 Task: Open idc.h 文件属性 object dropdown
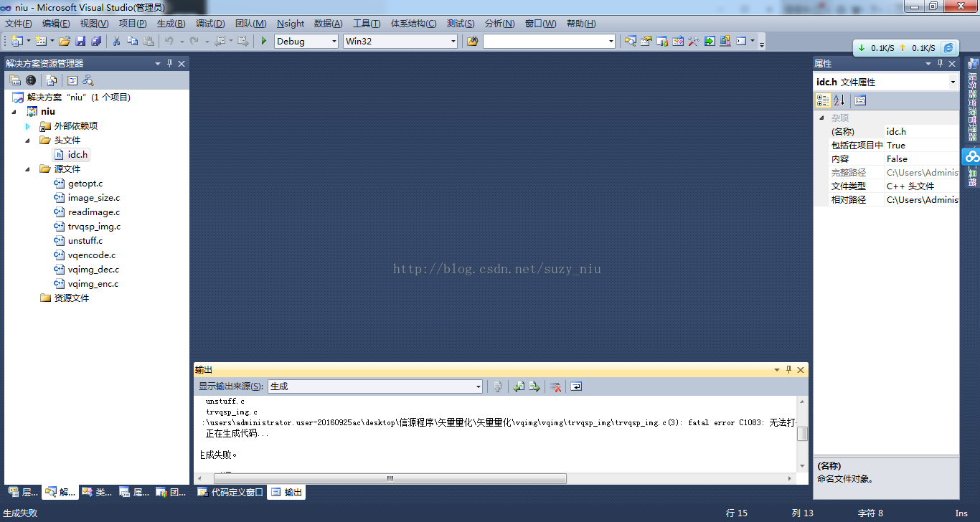pos(953,82)
